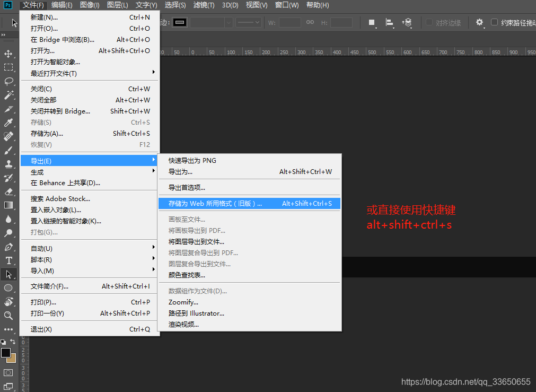The height and width of the screenshot is (392, 536).
Task: Select the Path Selection tool
Action: (8, 274)
